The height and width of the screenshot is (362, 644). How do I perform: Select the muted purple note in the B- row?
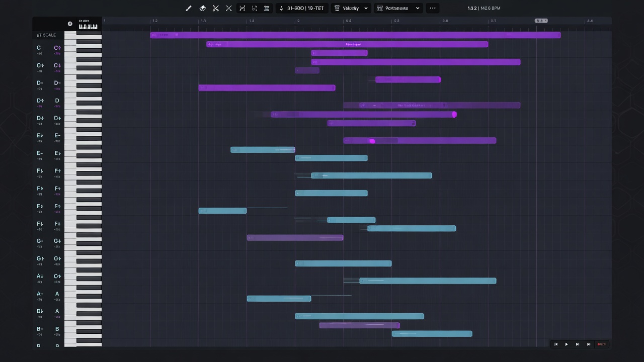click(359, 325)
